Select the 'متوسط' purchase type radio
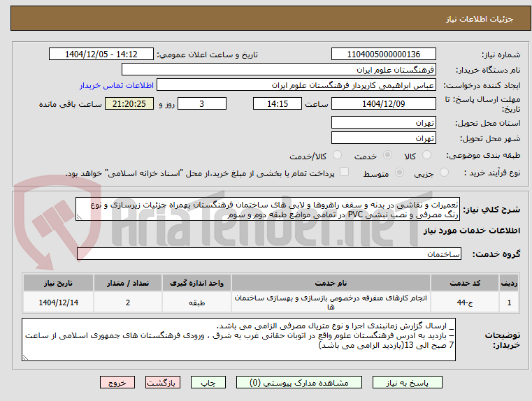 (x=400, y=173)
